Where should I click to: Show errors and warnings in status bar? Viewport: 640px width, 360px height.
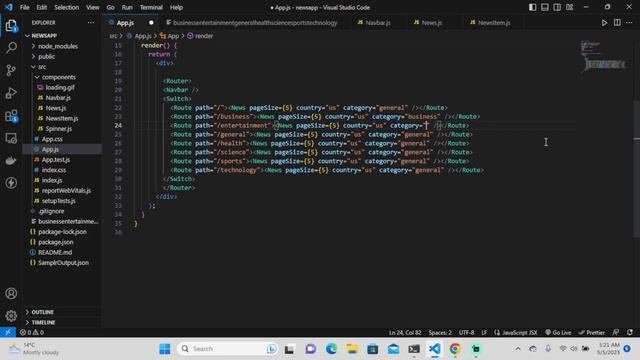coord(32,332)
